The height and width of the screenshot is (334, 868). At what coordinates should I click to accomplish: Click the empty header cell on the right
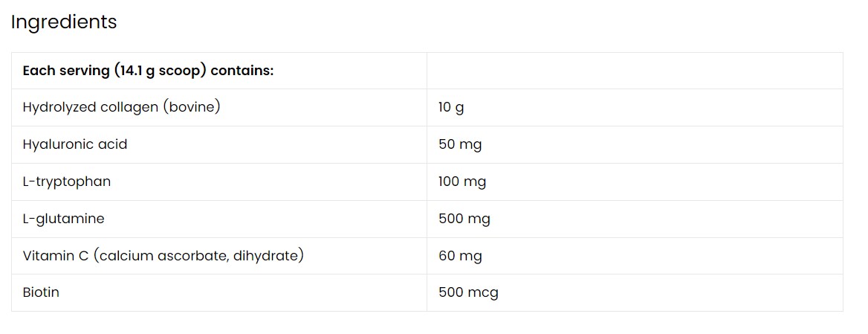pos(635,71)
